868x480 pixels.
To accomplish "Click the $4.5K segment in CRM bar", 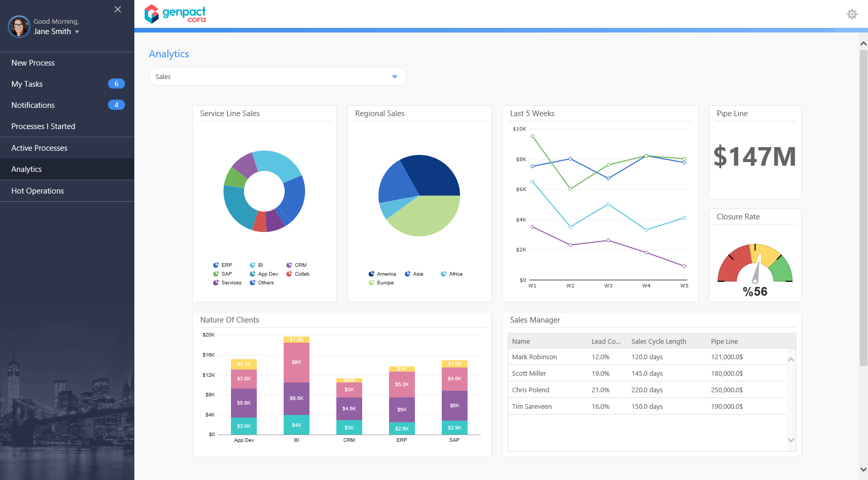I will click(x=349, y=409).
